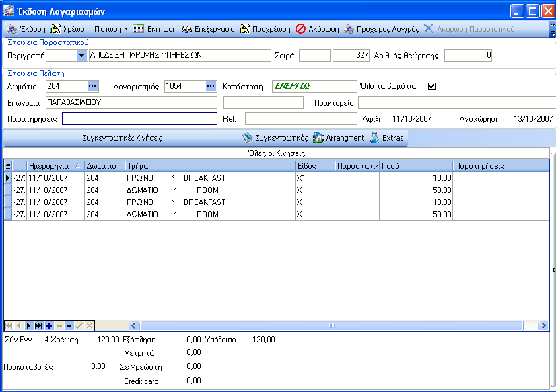Click the Αριθμός Θεώρησης field
The height and width of the screenshot is (392, 556).
[x=468, y=56]
